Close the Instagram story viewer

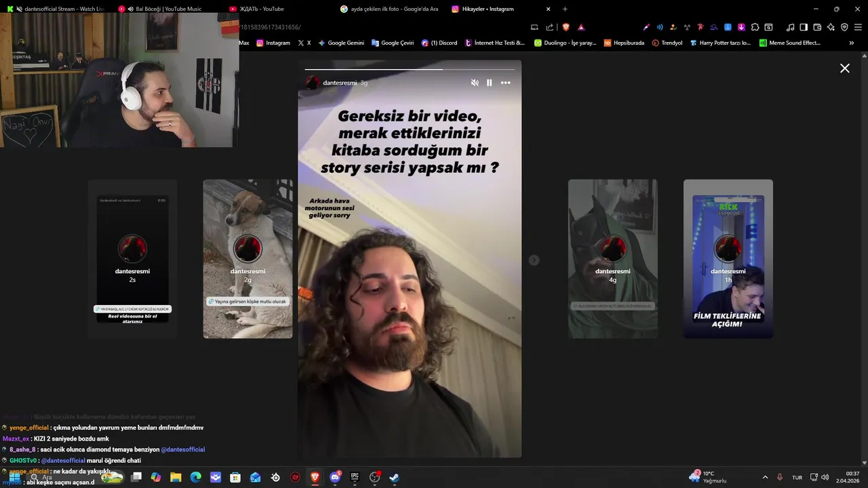pos(845,68)
